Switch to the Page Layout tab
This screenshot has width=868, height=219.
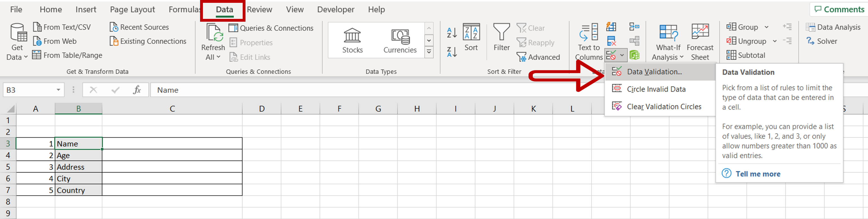(x=132, y=9)
